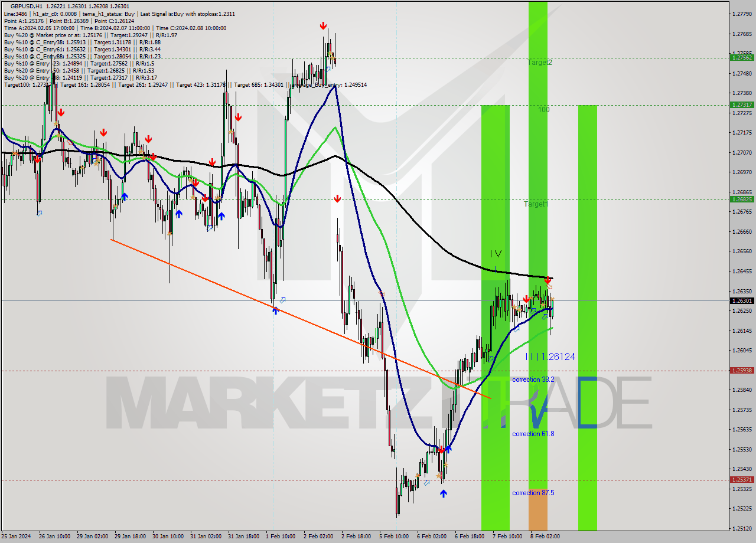Click the '6 Feb 02:00' time axis label

point(432,537)
